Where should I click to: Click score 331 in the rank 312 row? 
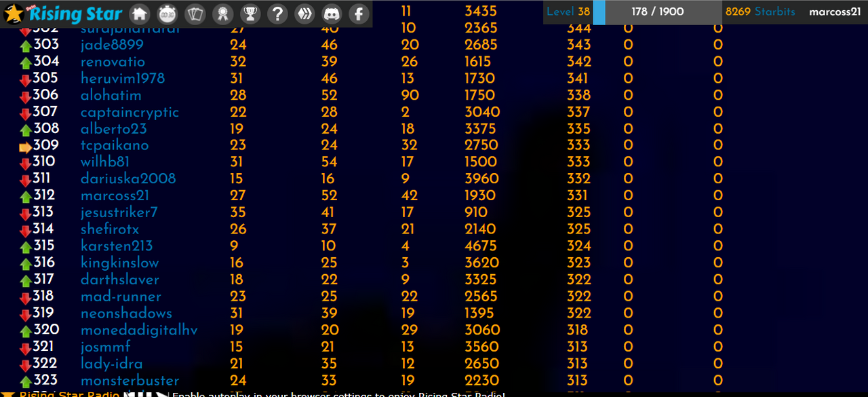(x=578, y=196)
